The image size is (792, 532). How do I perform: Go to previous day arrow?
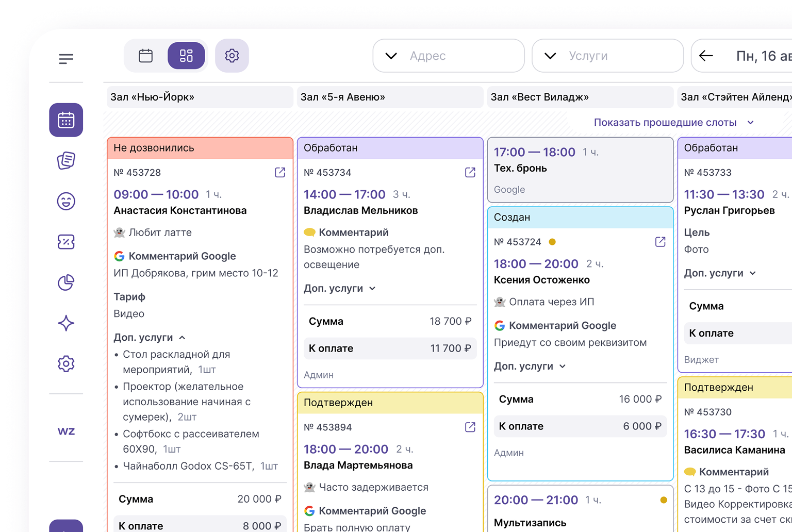coord(706,56)
